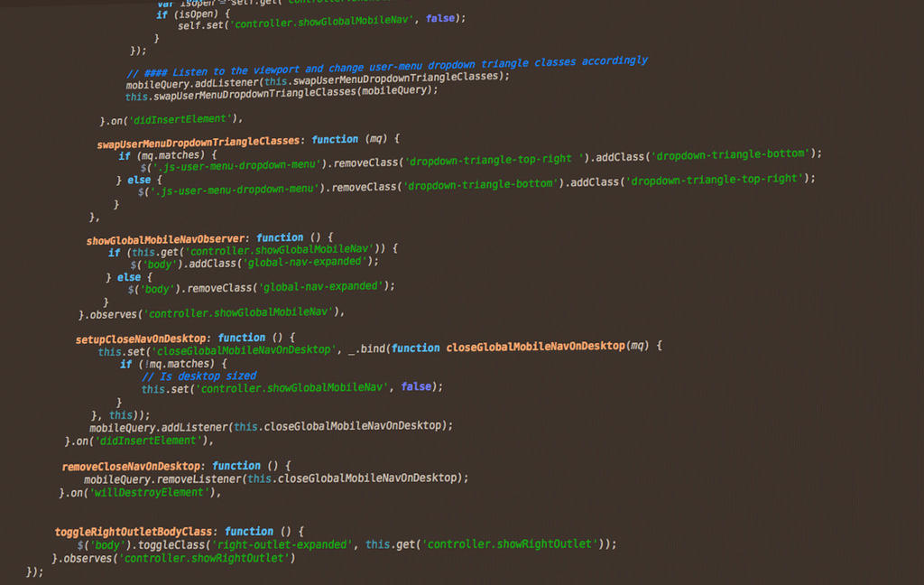
Task: Click 'closeGlobalMobileNavOnDesktop' green string in this.set
Action: pyautogui.click(x=244, y=350)
